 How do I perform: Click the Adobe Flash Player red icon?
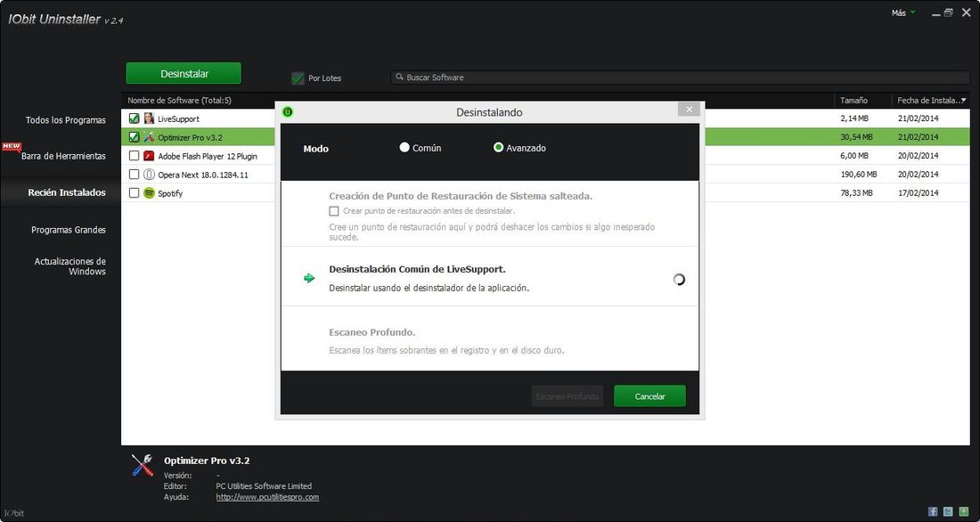[x=149, y=156]
